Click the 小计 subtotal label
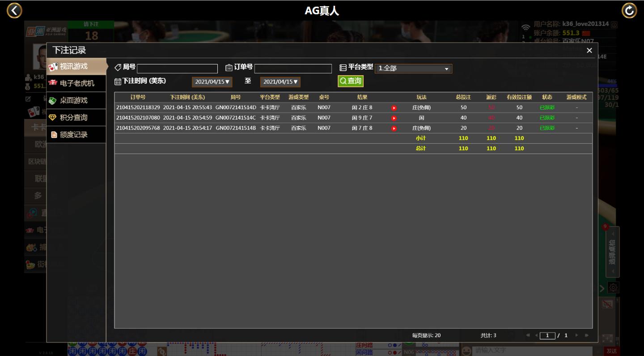 coord(421,138)
